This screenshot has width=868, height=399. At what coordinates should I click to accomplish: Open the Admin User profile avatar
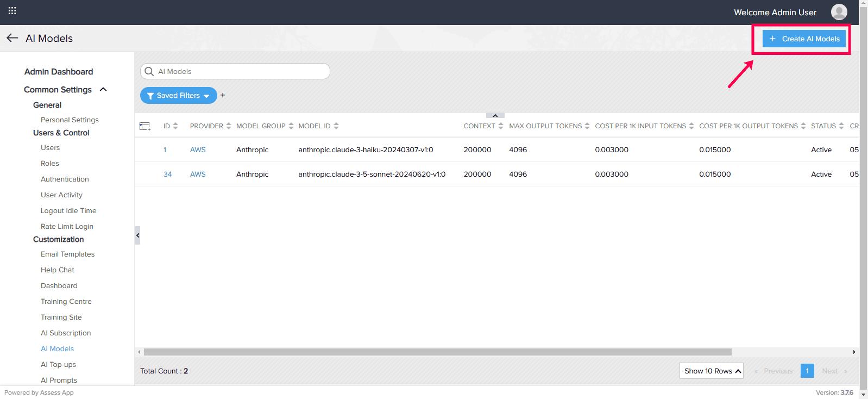coord(839,12)
